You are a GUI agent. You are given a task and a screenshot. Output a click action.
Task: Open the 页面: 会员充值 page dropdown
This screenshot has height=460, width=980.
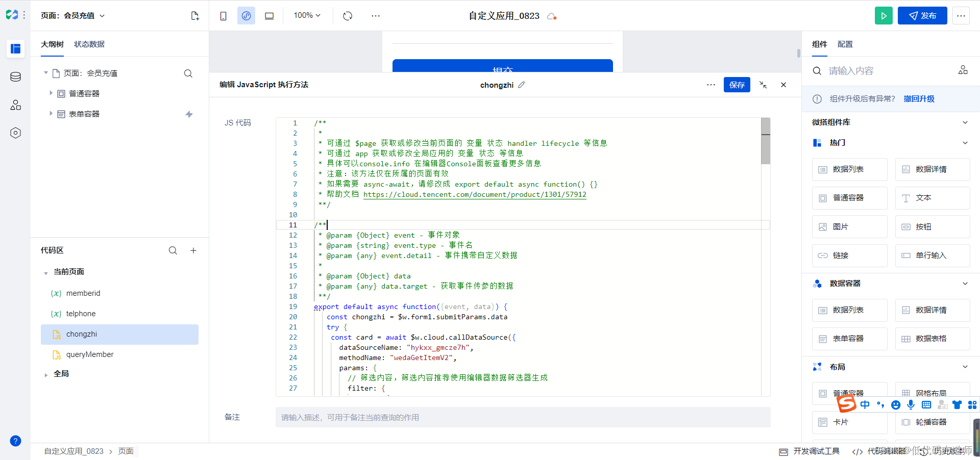73,16
